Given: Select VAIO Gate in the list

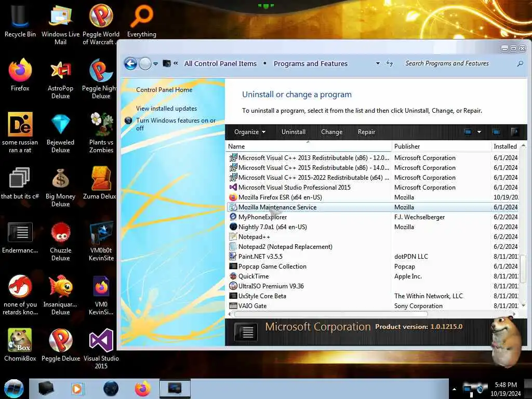Looking at the screenshot, I should 373,305.
